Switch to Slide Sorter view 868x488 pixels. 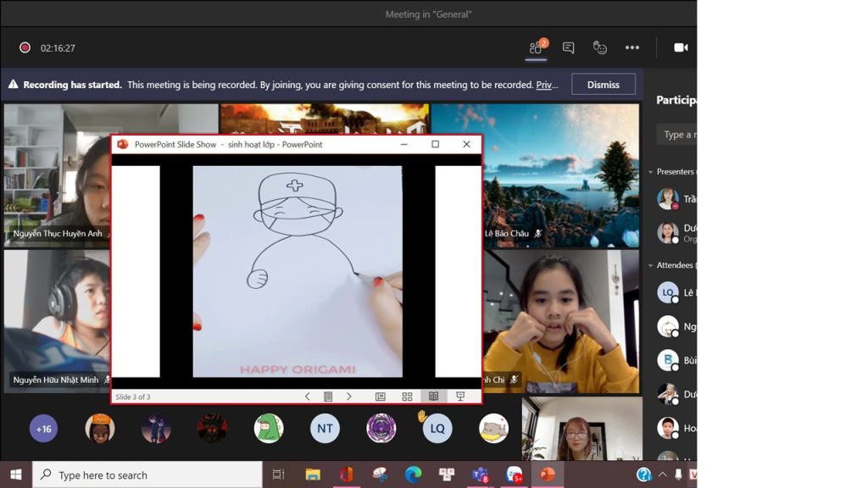tap(407, 396)
